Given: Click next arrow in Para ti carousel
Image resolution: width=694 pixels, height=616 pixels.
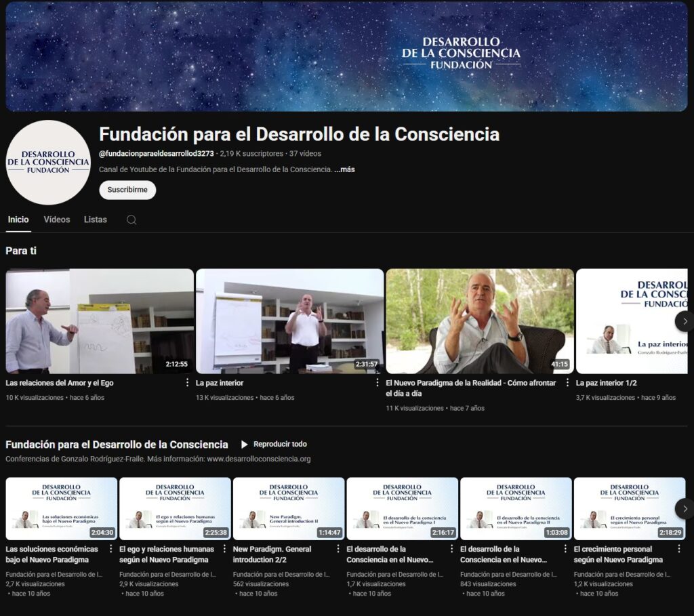Looking at the screenshot, I should (x=685, y=321).
